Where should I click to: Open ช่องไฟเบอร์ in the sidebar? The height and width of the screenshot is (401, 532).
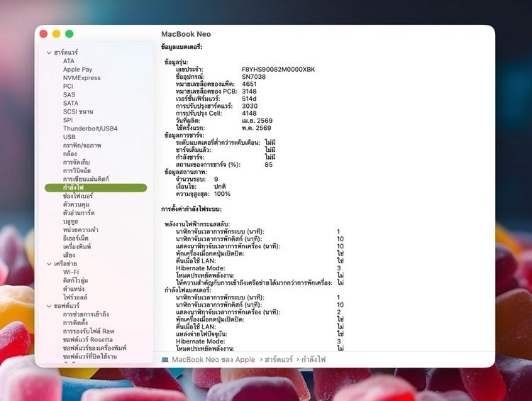pos(78,196)
